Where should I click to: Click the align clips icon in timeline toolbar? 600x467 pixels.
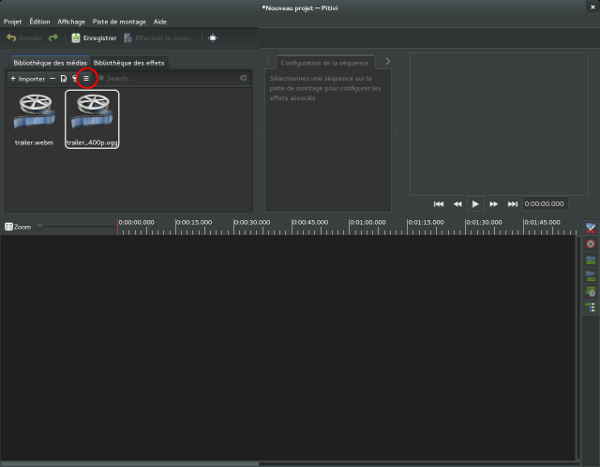click(590, 307)
